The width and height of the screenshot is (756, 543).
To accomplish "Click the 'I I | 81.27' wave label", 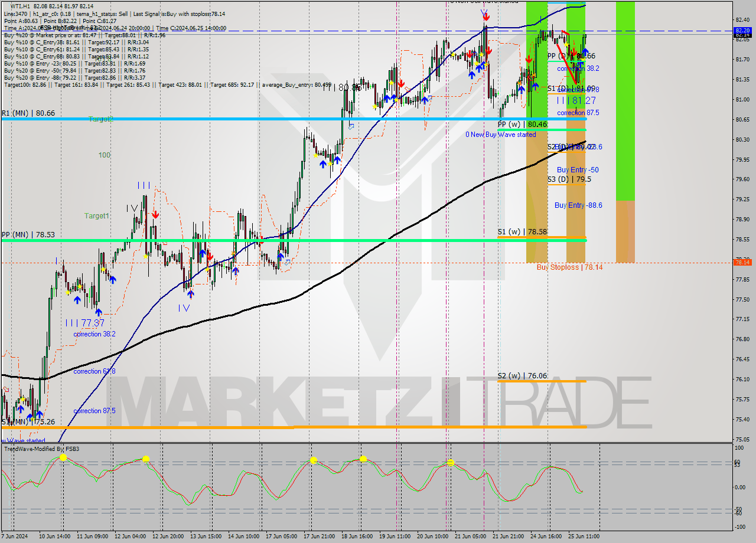I will (x=576, y=100).
